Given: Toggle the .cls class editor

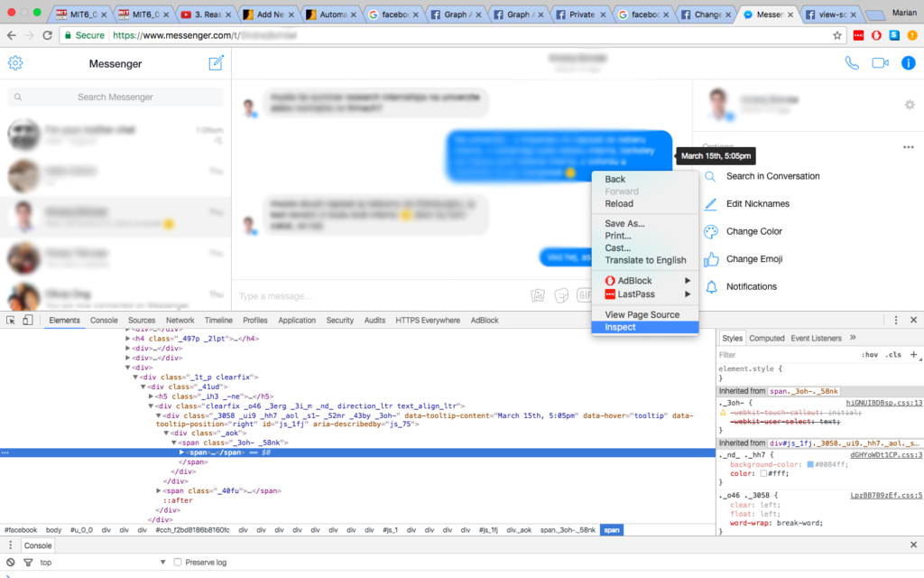Looking at the screenshot, I should tap(892, 355).
